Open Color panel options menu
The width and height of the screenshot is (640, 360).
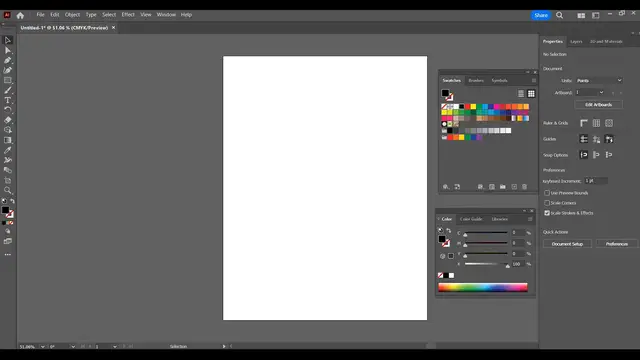[530, 219]
